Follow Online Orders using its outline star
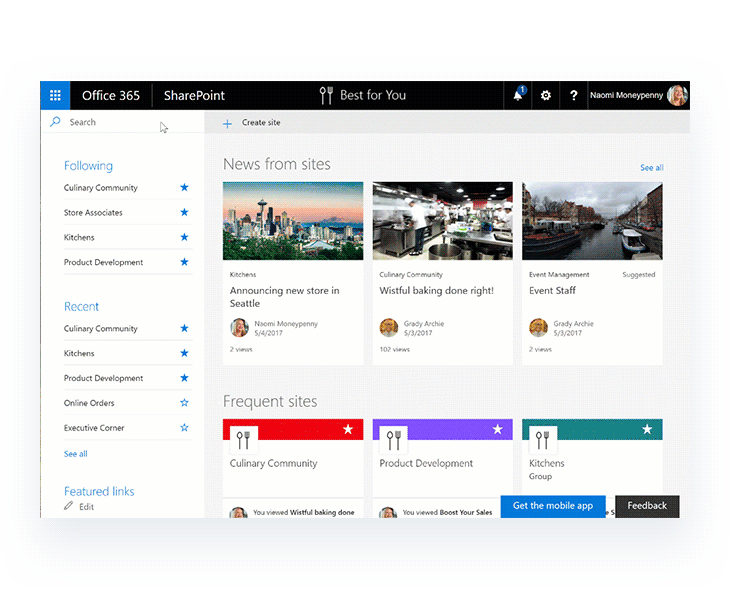The width and height of the screenshot is (730, 600). click(x=184, y=403)
